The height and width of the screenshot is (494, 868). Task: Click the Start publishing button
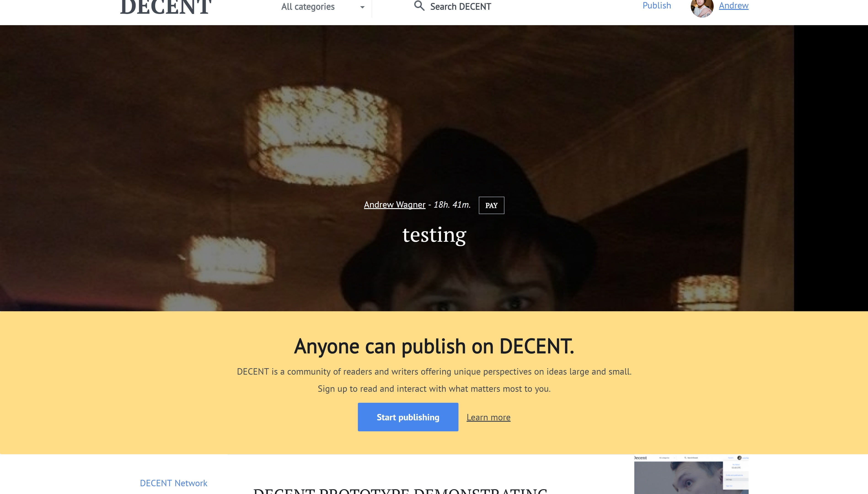[408, 417]
